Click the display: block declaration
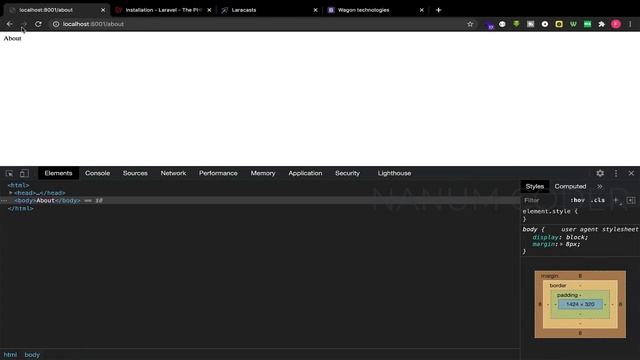Screen dimensions: 640x360 coord(560,237)
